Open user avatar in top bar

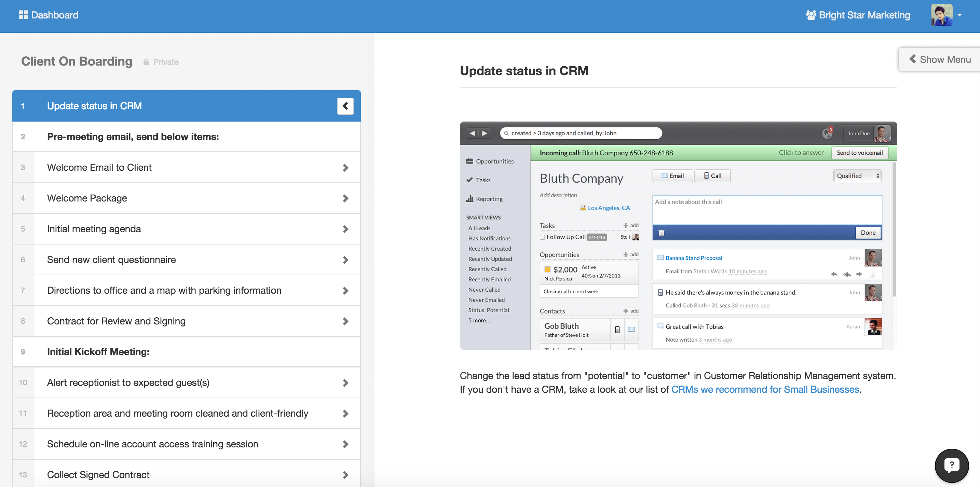[x=941, y=15]
